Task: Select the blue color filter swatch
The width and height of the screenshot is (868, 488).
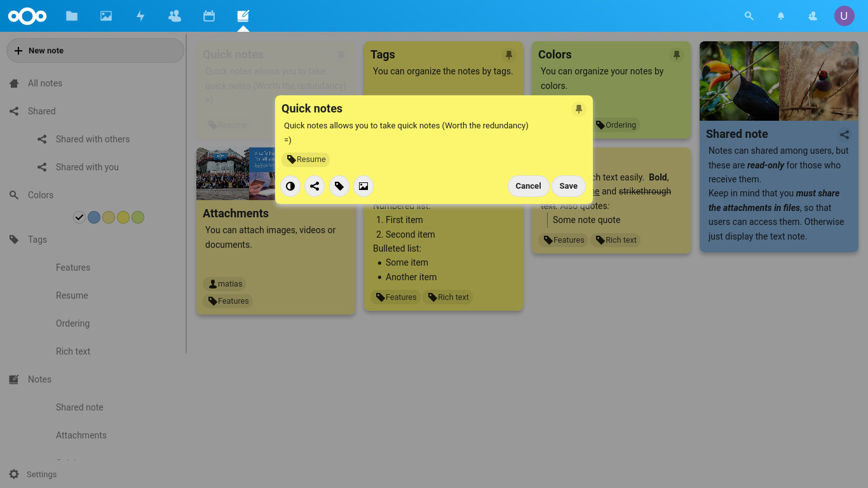Action: tap(94, 217)
